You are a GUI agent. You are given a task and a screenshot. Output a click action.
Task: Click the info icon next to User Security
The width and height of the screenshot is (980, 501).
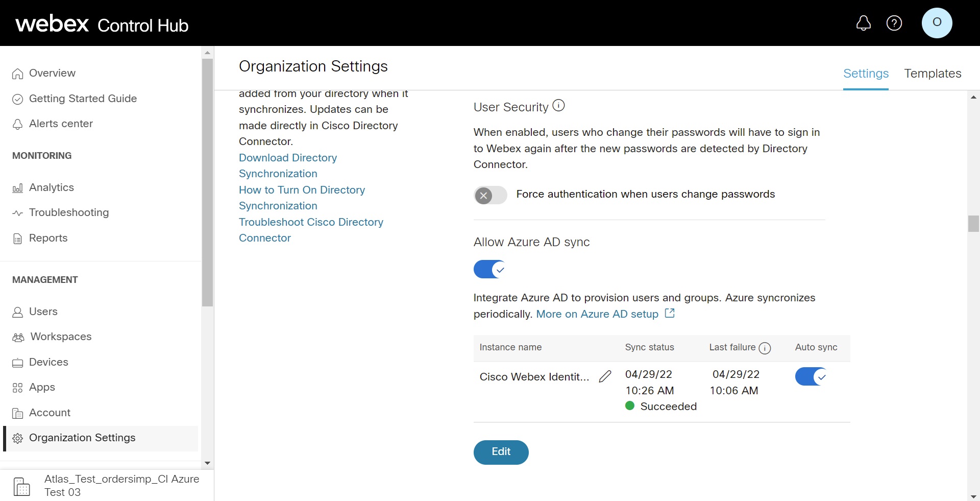point(558,105)
